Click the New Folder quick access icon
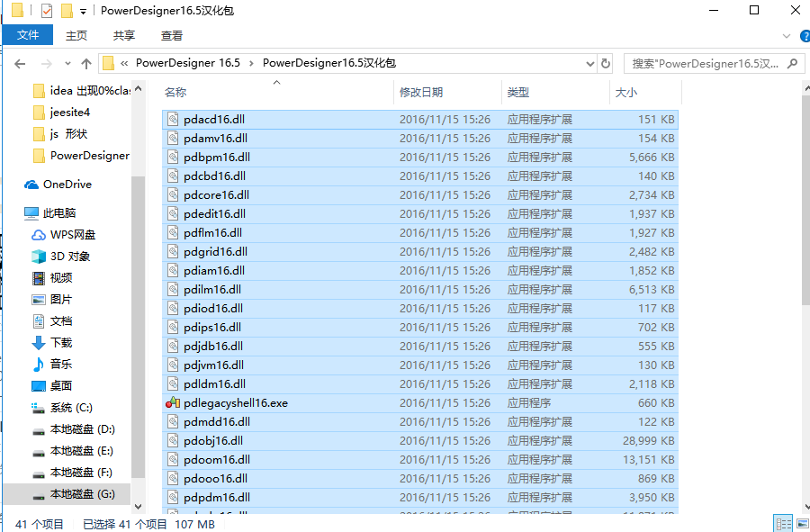This screenshot has width=810, height=532. (67, 10)
